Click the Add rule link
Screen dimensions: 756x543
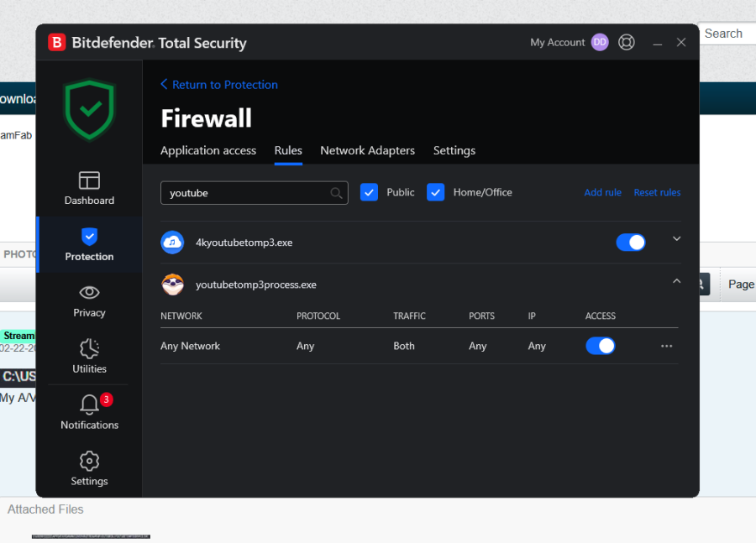[602, 193]
